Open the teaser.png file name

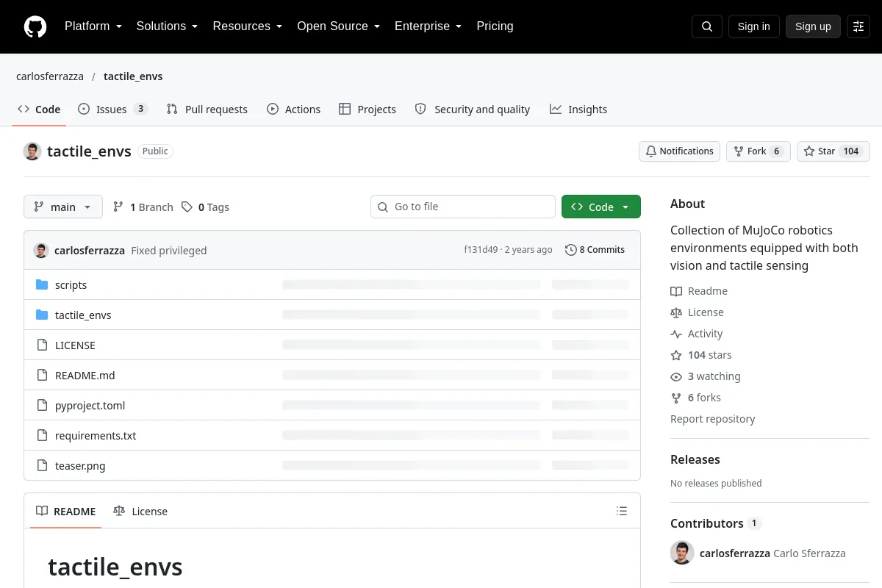(x=80, y=466)
